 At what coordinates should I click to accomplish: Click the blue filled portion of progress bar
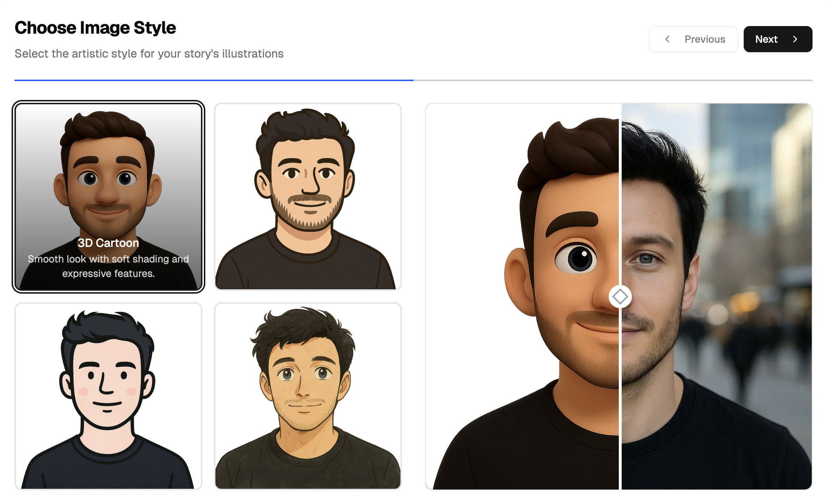point(214,80)
